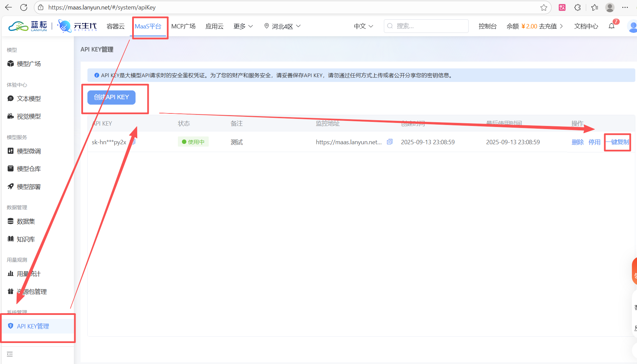Click the 备注 column header
This screenshot has width=637, height=364.
(237, 123)
